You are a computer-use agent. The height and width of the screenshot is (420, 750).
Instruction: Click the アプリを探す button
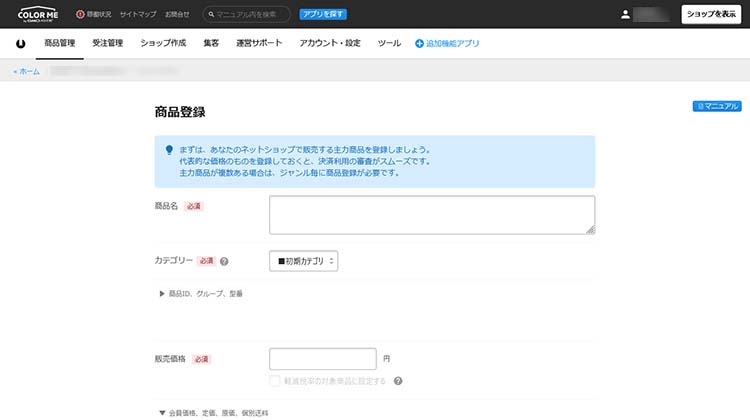(x=323, y=14)
